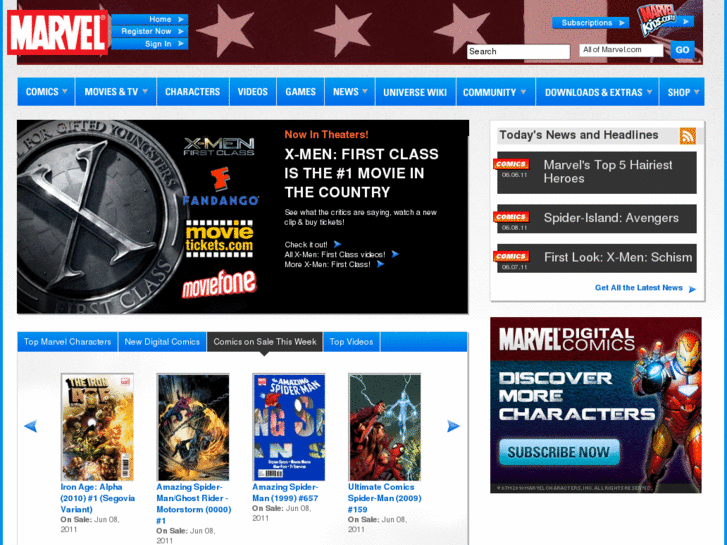The width and height of the screenshot is (727, 545).
Task: Open the Comics navigation dropdown
Action: (46, 92)
